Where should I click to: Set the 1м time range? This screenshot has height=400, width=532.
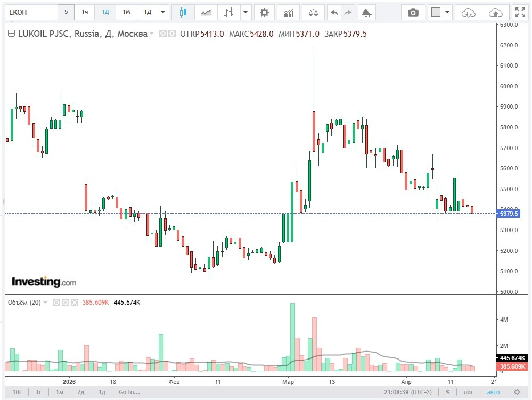60,392
